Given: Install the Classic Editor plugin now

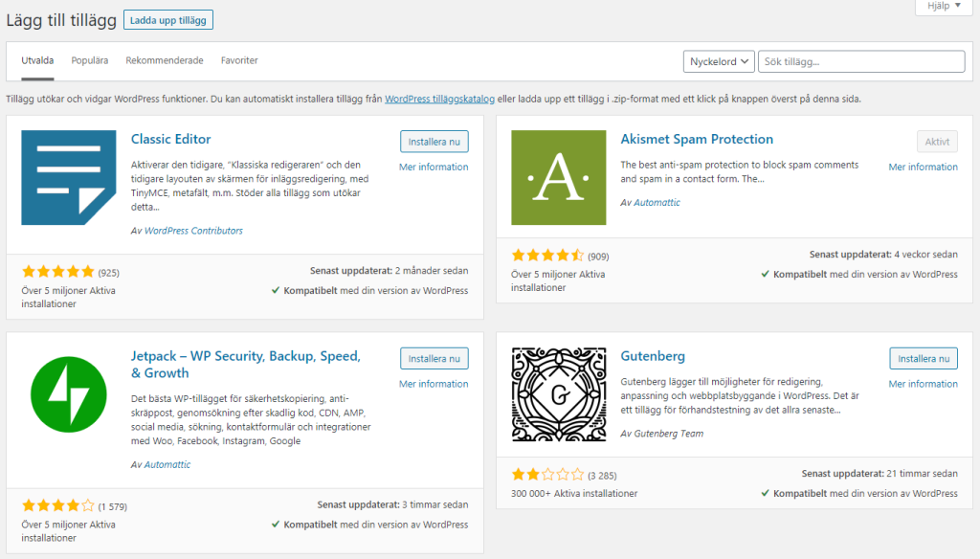Looking at the screenshot, I should click(434, 142).
